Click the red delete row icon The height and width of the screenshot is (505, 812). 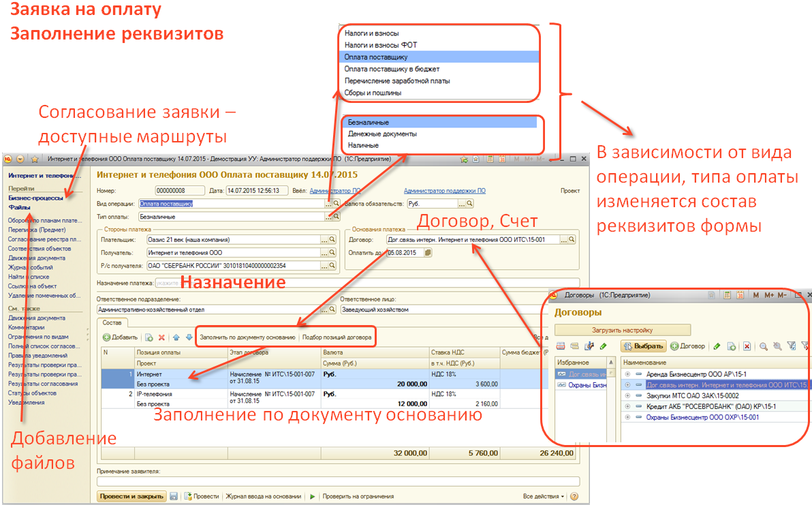click(x=161, y=337)
